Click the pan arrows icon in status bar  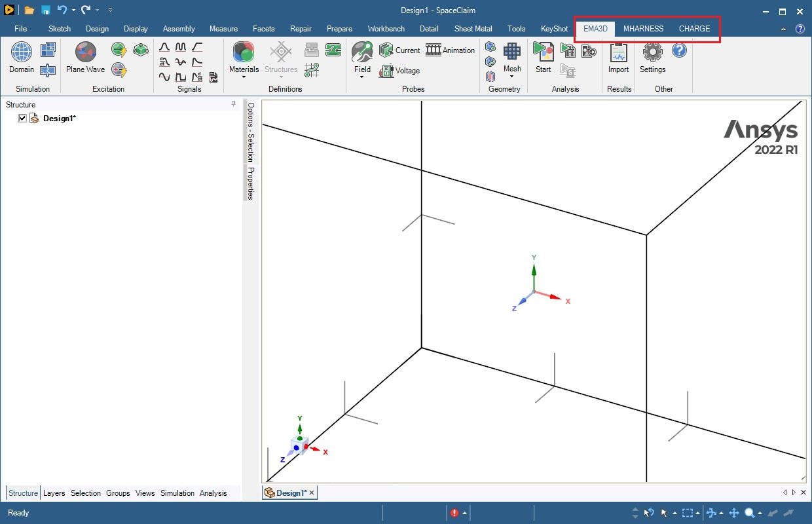coord(734,513)
